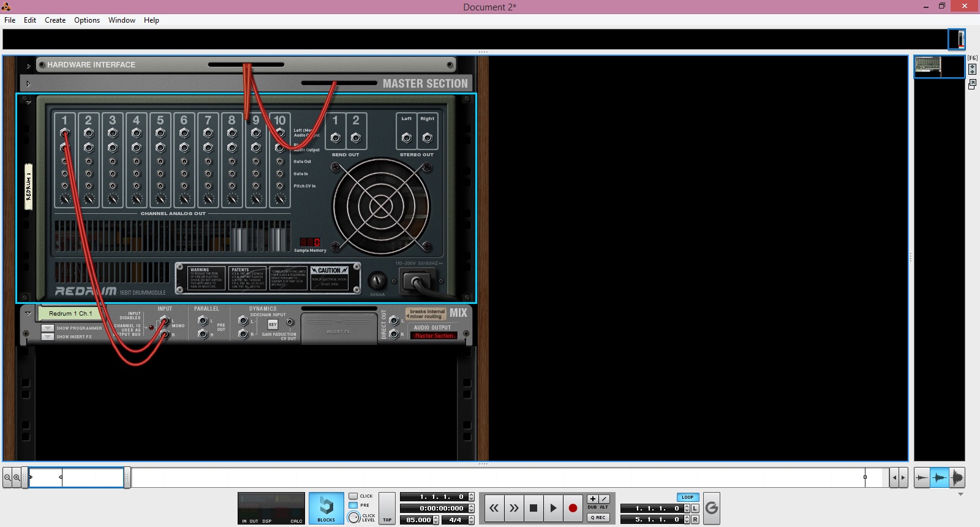Collapse the Redrum device fold arrow

click(28, 102)
